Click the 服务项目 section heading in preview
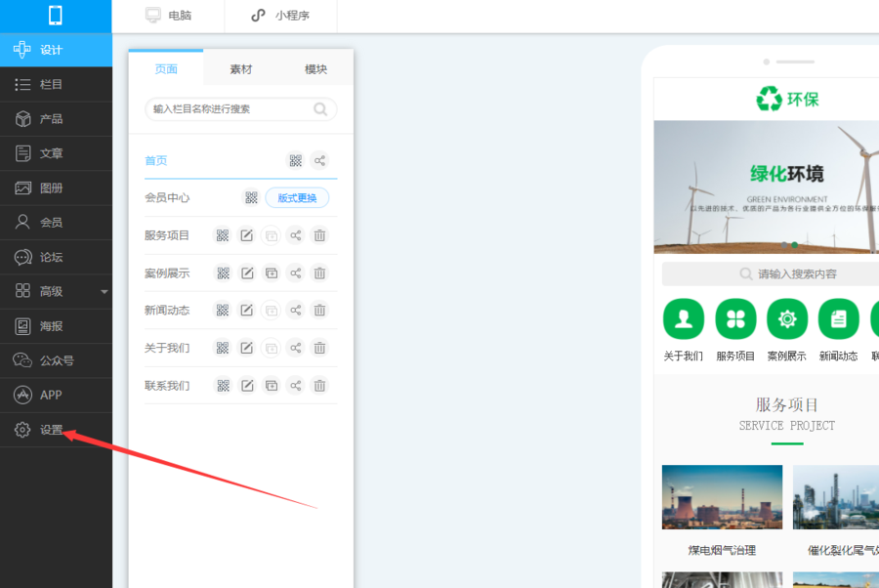 pos(787,404)
